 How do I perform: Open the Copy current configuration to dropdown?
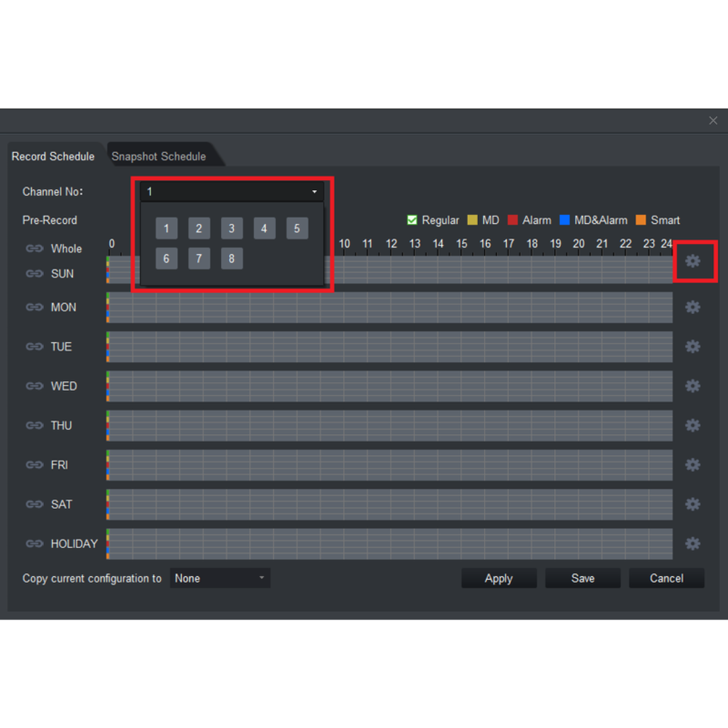pyautogui.click(x=220, y=578)
